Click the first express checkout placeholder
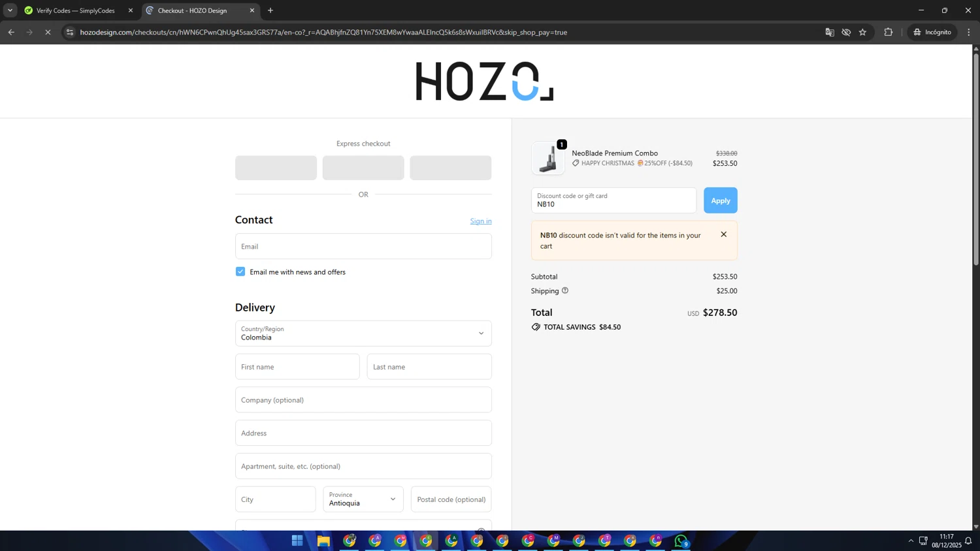 [x=276, y=168]
